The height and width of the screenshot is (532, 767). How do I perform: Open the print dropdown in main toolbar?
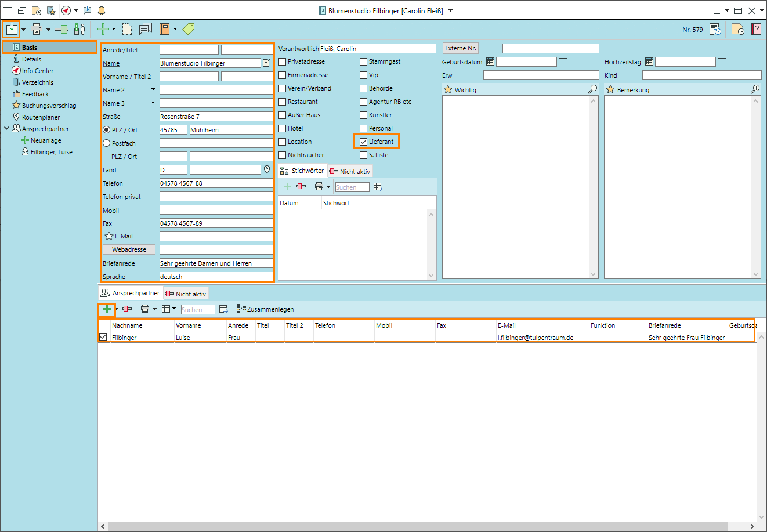coord(48,29)
